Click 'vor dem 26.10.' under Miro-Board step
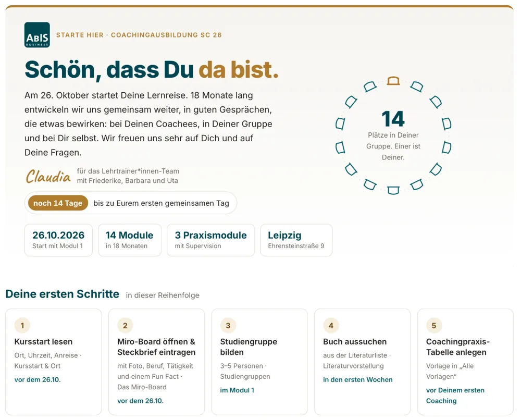Viewport: 521px width, 420px height. coord(140,401)
